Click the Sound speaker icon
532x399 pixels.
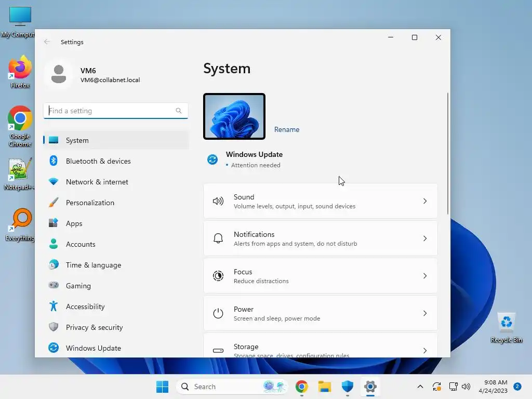218,201
